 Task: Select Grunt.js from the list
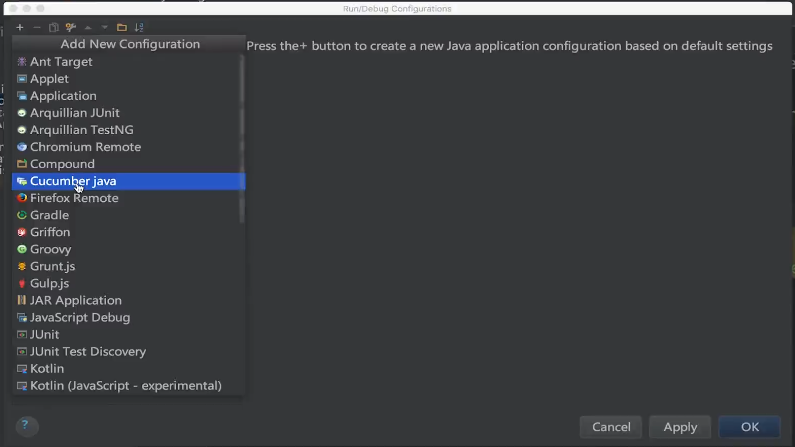[x=128, y=267]
